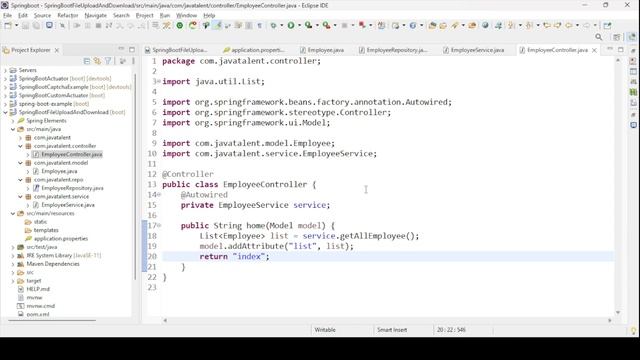Click the Last Edit Location icon
Image resolution: width=640 pixels, height=360 pixels.
click(x=547, y=25)
